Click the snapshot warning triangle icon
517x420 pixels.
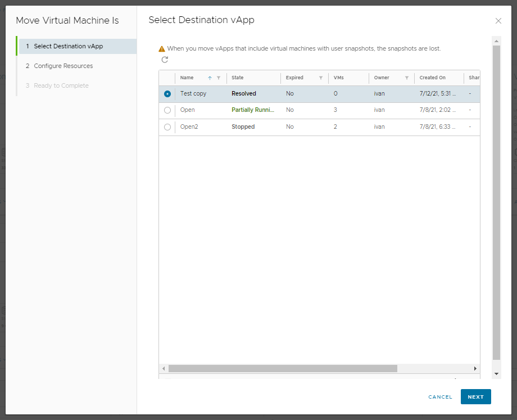tap(162, 49)
